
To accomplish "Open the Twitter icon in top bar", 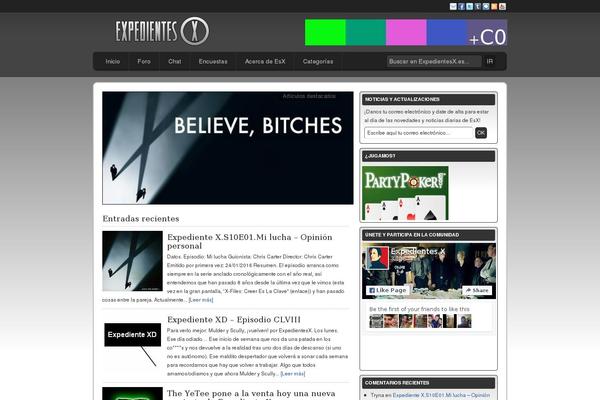I will [470, 7].
